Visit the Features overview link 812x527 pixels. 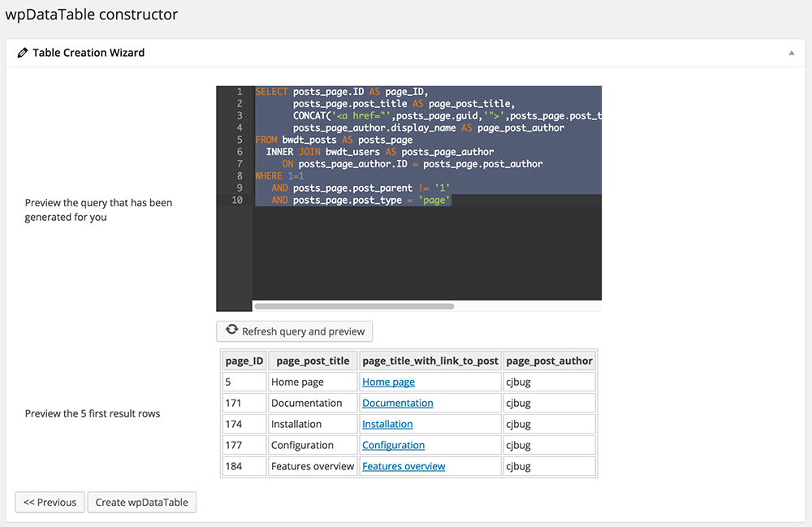pos(404,466)
